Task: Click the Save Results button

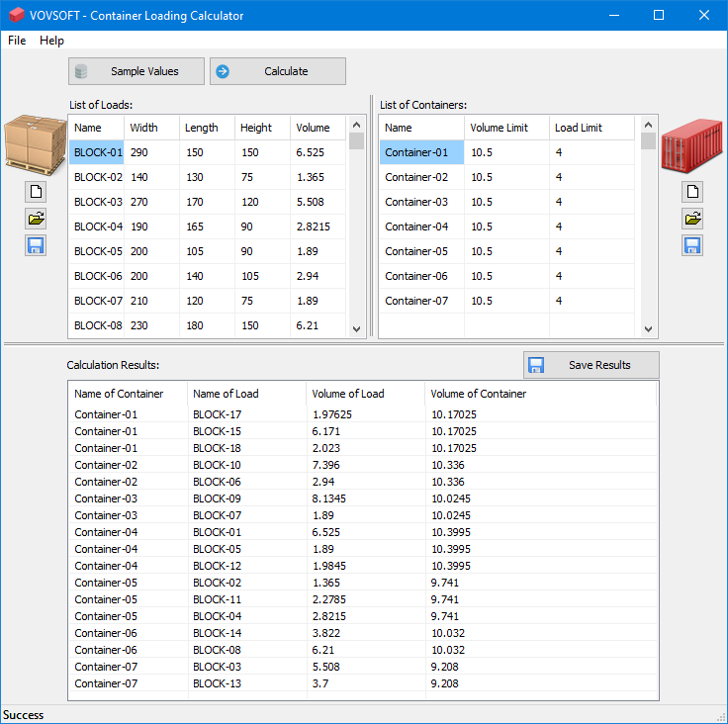Action: pos(591,365)
